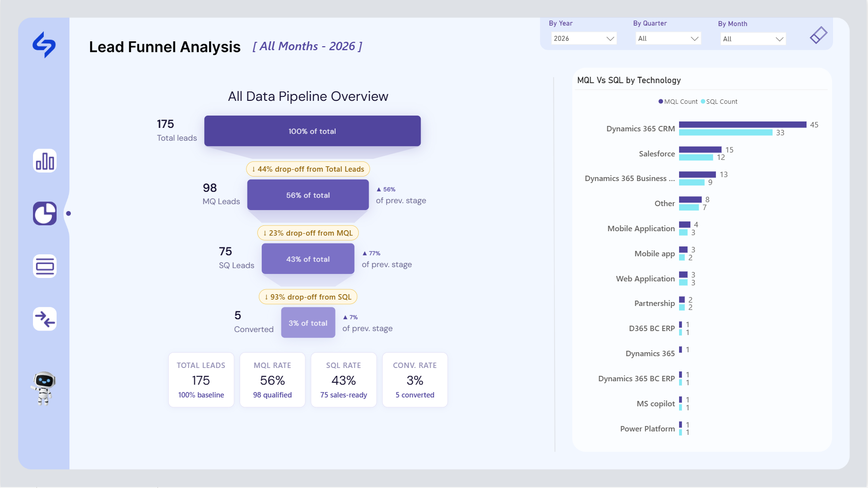Screen dimensions: 868x488
Task: Click the SQL RATE card
Action: point(343,380)
